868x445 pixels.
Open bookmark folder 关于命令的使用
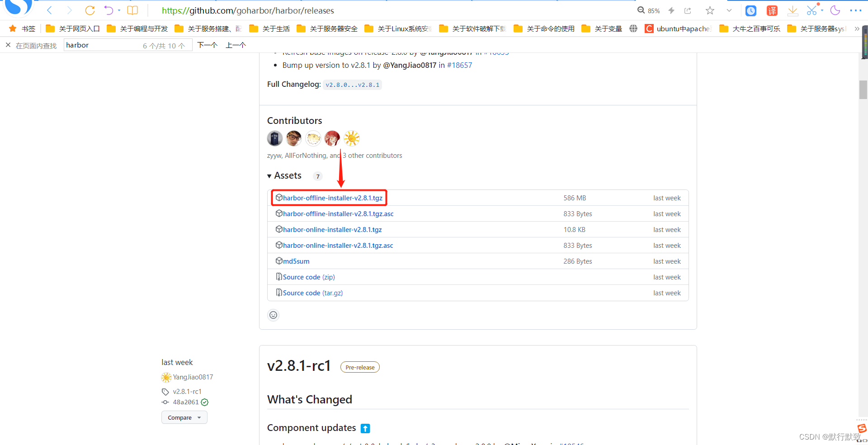pyautogui.click(x=544, y=28)
